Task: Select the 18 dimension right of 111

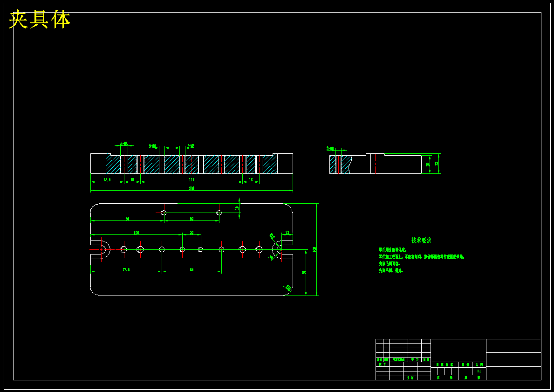Action: (251, 179)
